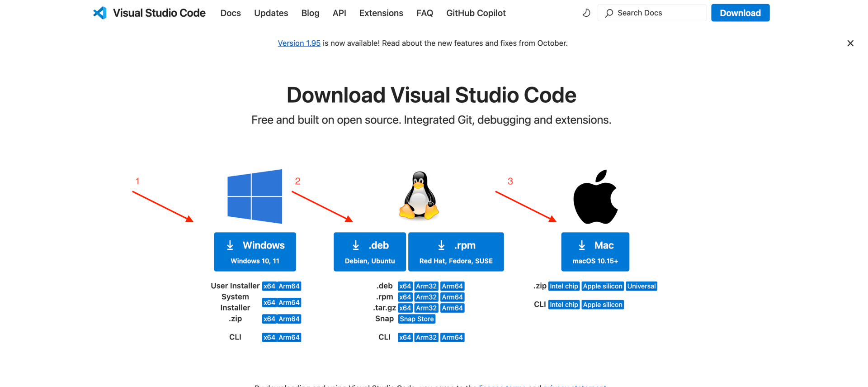Image resolution: width=868 pixels, height=387 pixels.
Task: Open the Extensions navigation link
Action: coord(381,13)
